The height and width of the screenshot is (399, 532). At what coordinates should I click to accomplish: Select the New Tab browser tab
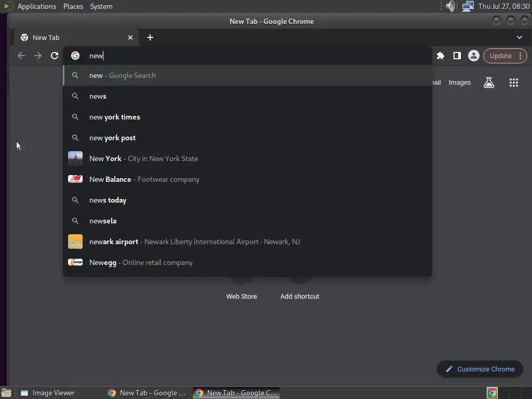click(x=76, y=37)
